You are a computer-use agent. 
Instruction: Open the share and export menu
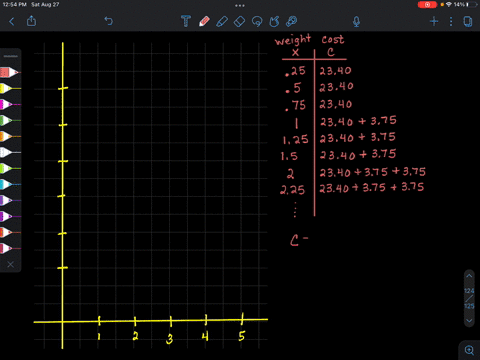coord(31,21)
